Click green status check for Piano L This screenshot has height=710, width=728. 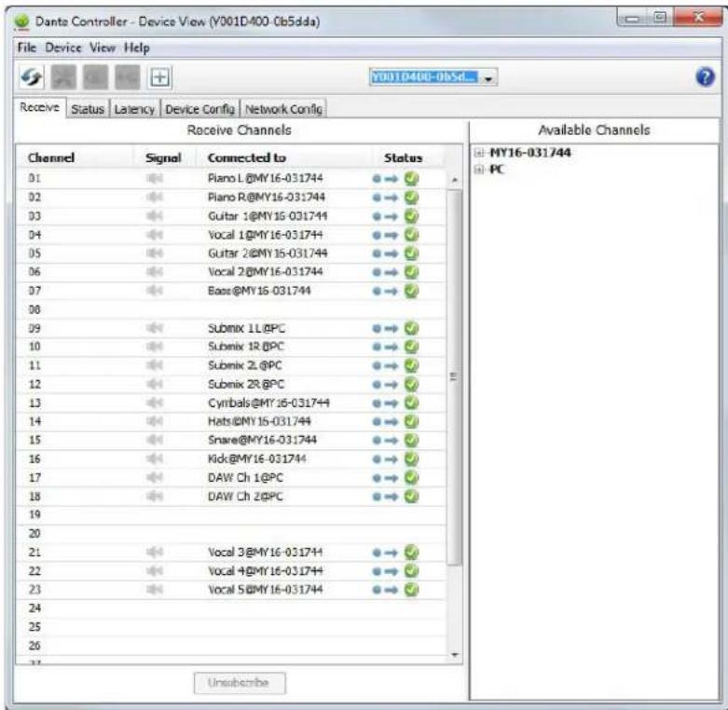[411, 178]
